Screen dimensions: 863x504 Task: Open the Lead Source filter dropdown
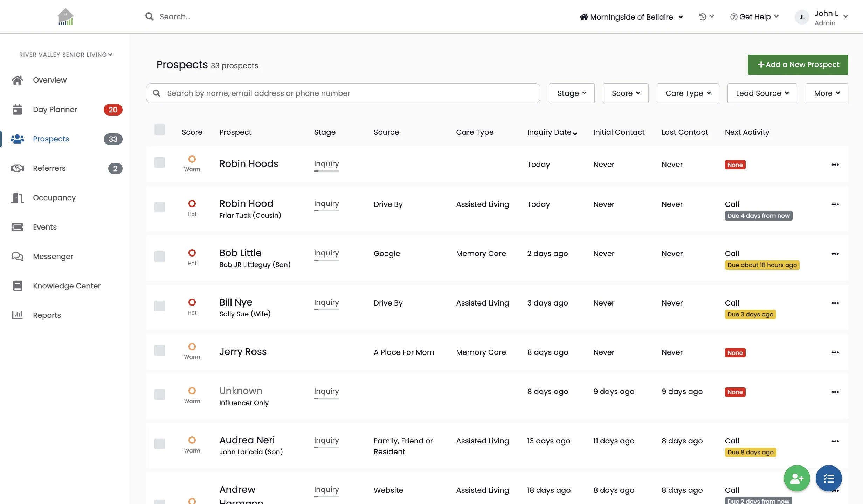pyautogui.click(x=762, y=93)
